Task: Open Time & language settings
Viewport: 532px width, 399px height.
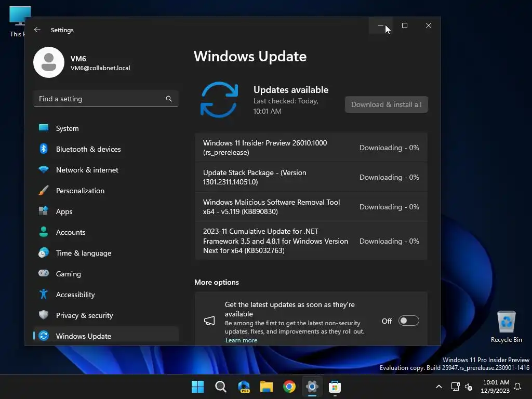Action: (106, 253)
